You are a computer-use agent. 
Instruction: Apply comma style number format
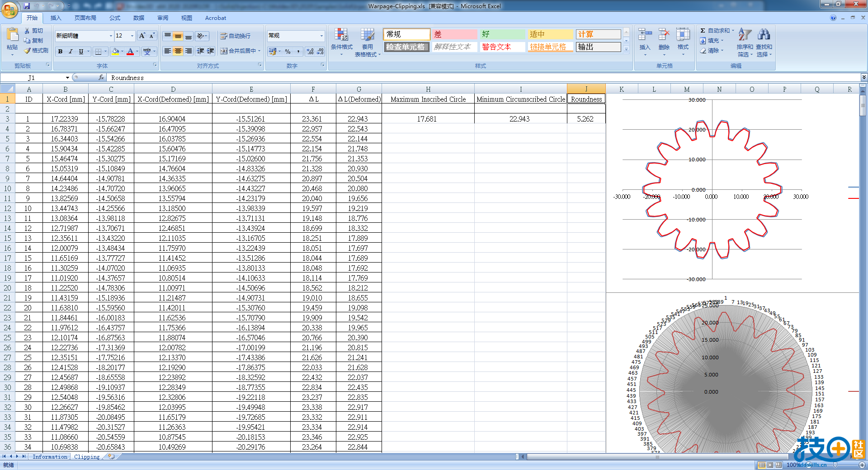298,52
